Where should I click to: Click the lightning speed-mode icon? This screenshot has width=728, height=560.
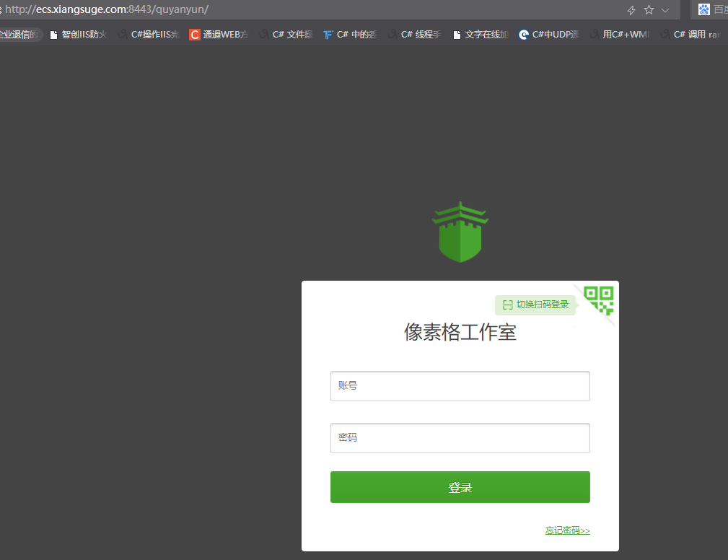point(631,9)
